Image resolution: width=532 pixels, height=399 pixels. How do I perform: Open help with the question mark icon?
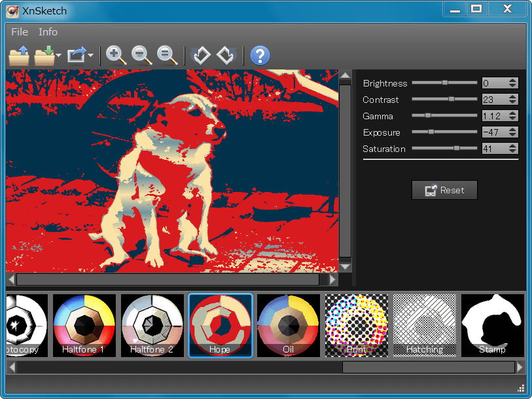click(x=260, y=56)
